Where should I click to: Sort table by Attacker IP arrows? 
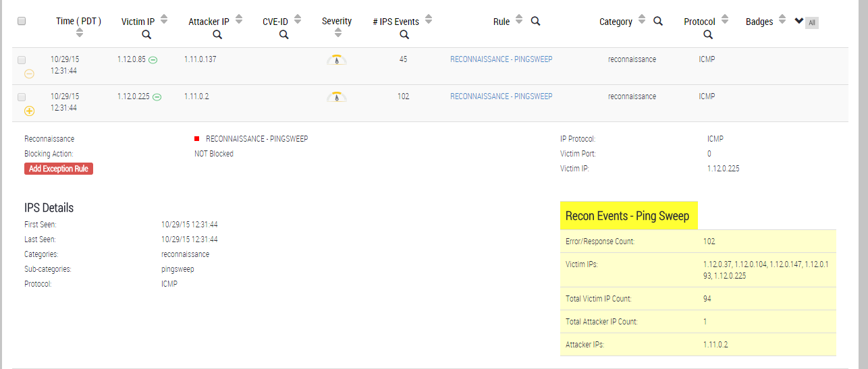click(238, 20)
